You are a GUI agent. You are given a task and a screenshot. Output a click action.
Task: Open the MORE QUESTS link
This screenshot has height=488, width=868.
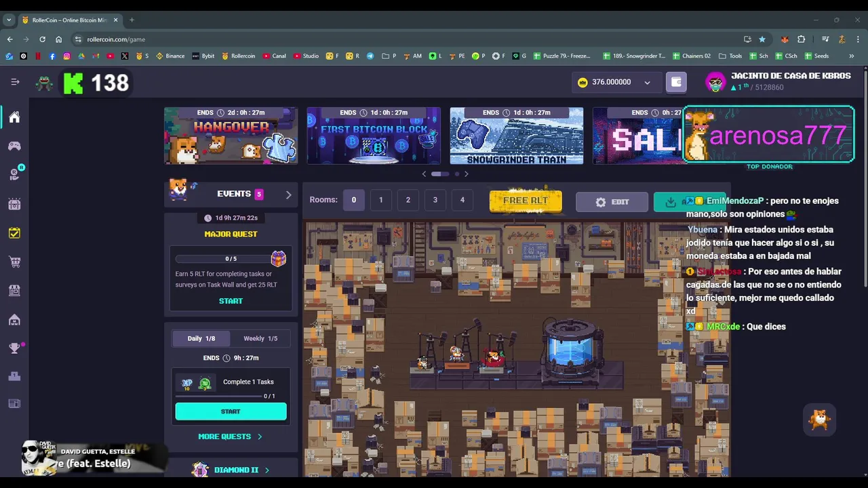pos(230,436)
